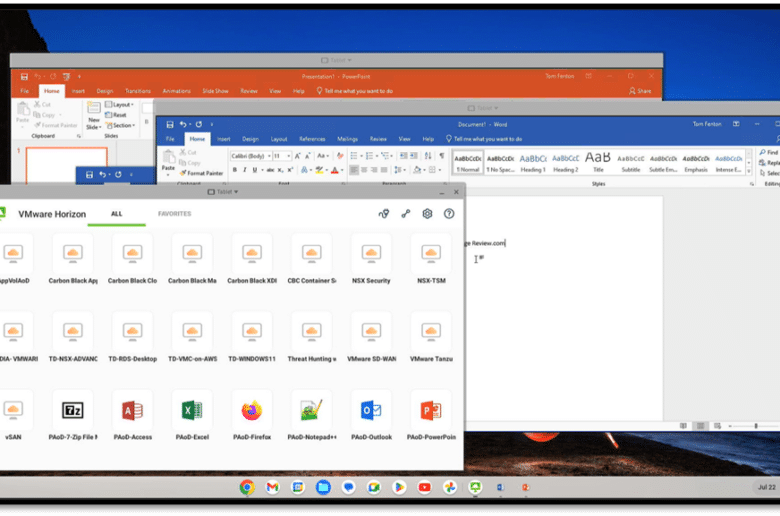Expand the bullets list dropdown arrow
Image resolution: width=780 pixels, height=516 pixels.
pos(361,156)
